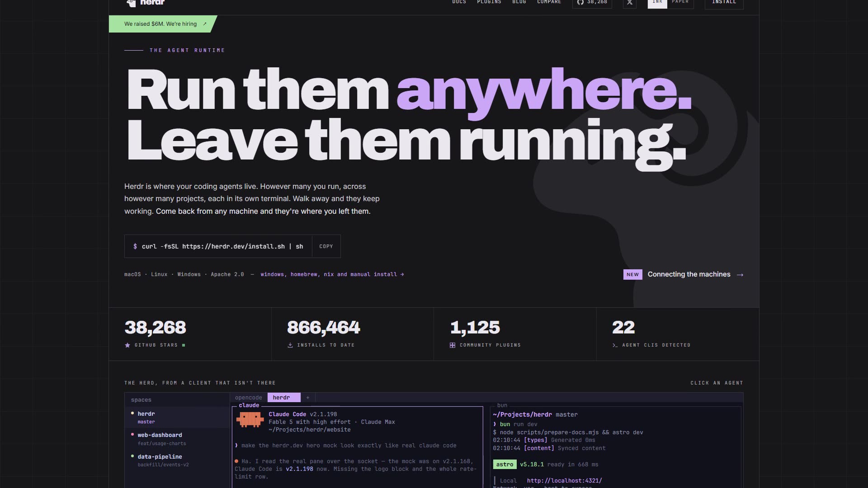Open the http://localhost:4321/ link in bun pane
This screenshot has width=868, height=488.
(x=564, y=481)
